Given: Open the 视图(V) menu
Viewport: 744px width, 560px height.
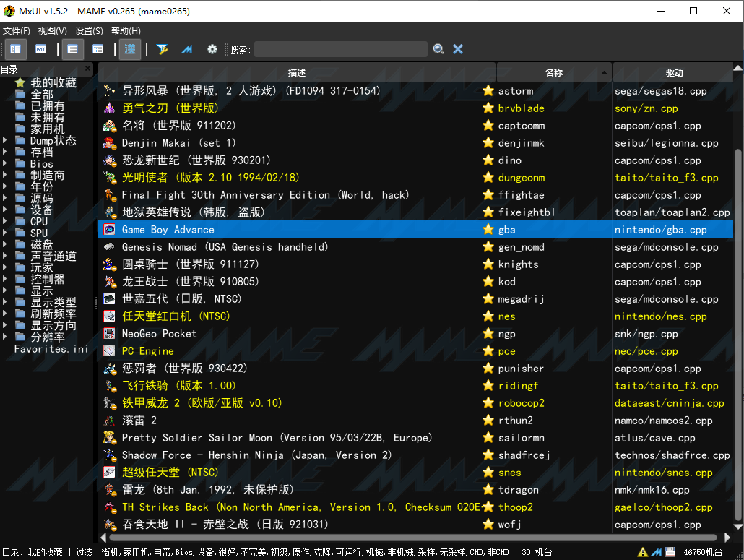Looking at the screenshot, I should (52, 31).
